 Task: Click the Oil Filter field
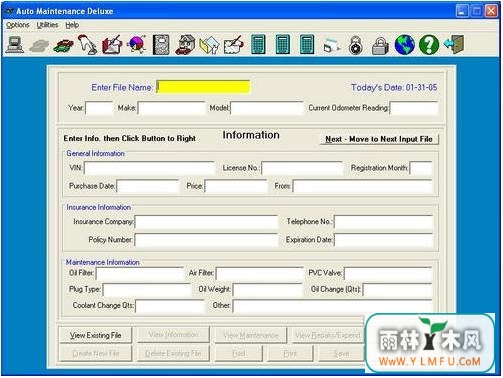[x=140, y=273]
